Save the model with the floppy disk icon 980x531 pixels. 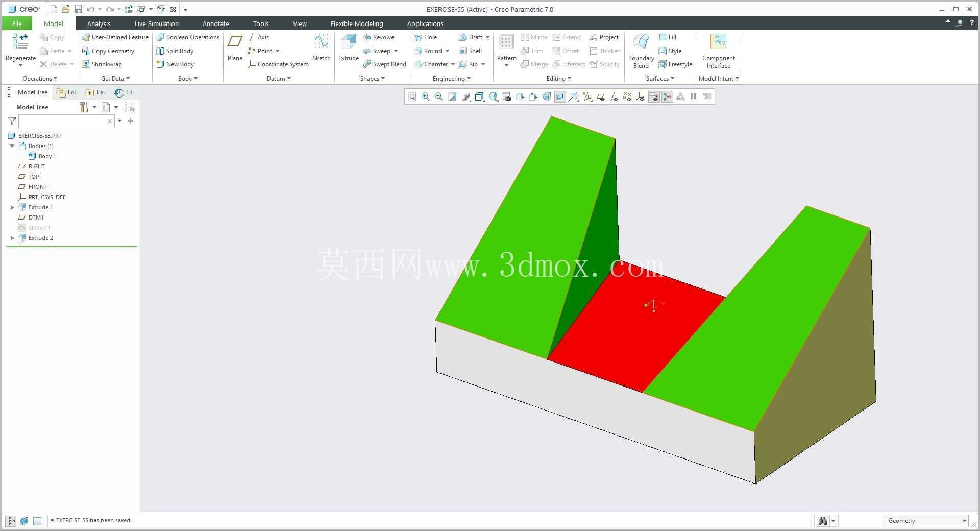pyautogui.click(x=78, y=9)
